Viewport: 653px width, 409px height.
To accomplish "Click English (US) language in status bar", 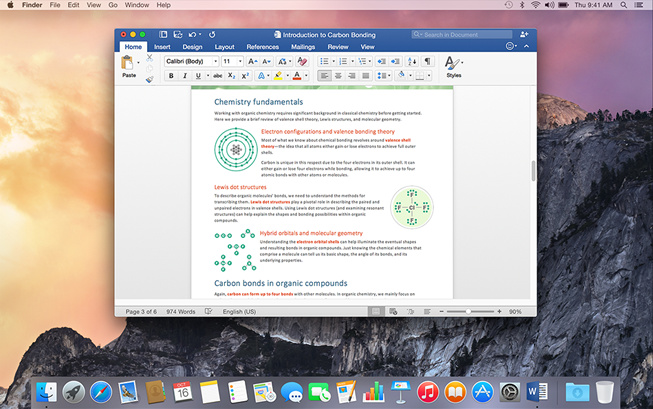I will 238,312.
